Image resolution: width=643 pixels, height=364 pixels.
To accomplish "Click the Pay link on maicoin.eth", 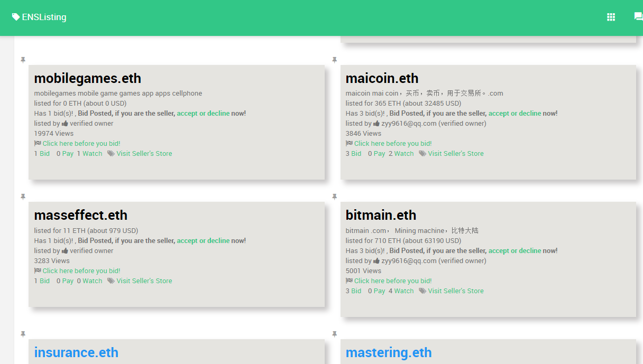I will pos(379,153).
